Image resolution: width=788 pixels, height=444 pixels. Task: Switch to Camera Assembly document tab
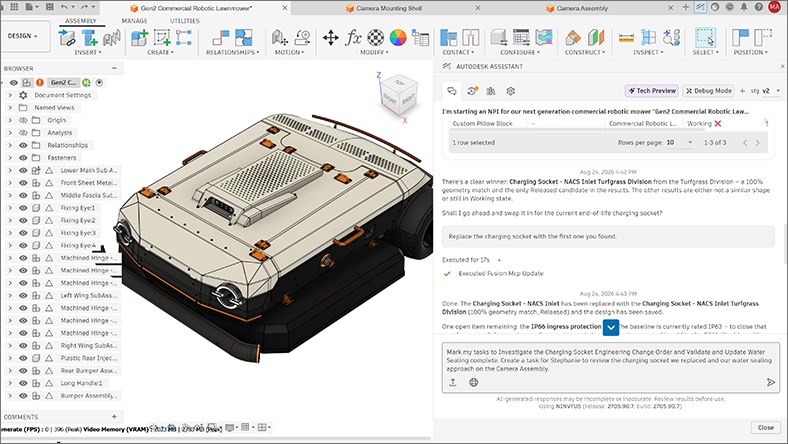pos(577,8)
